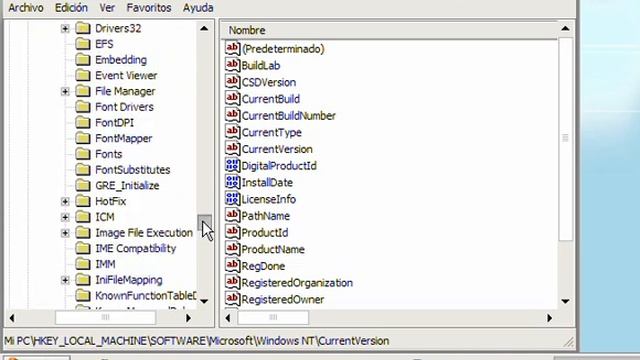The width and height of the screenshot is (640, 360).
Task: Click the IME Compatibility folder icon
Action: tap(83, 248)
